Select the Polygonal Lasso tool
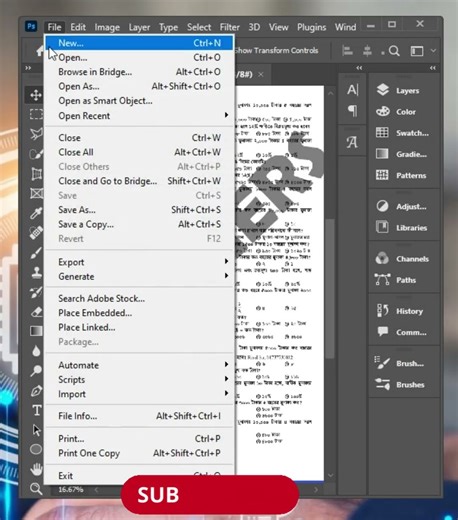Viewport: 458px width, 520px height. pyautogui.click(x=36, y=134)
